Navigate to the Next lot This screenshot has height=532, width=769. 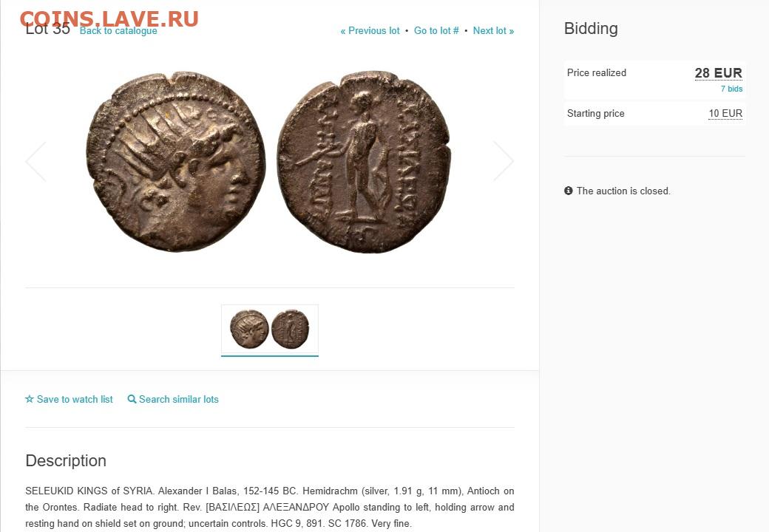[x=493, y=31]
